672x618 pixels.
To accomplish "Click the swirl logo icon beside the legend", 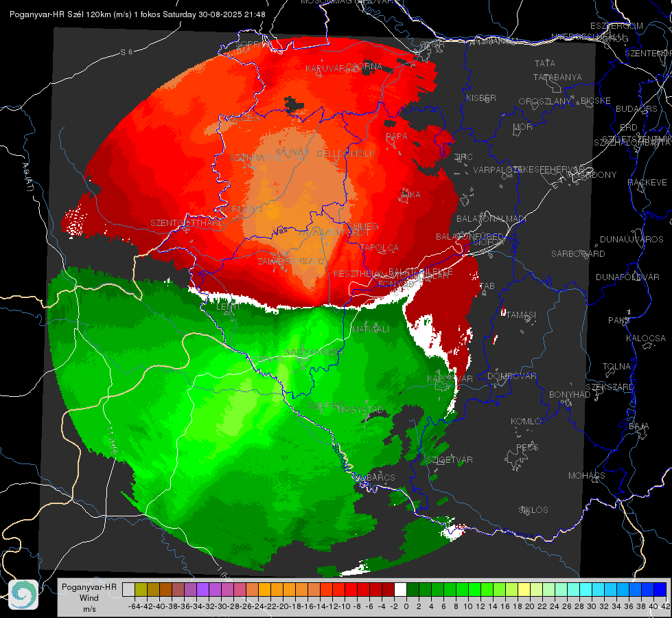I will point(23,595).
